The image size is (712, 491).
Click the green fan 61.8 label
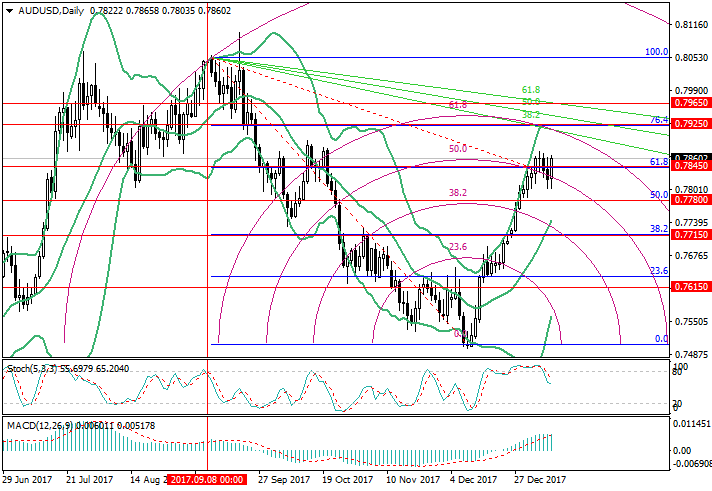tap(531, 90)
